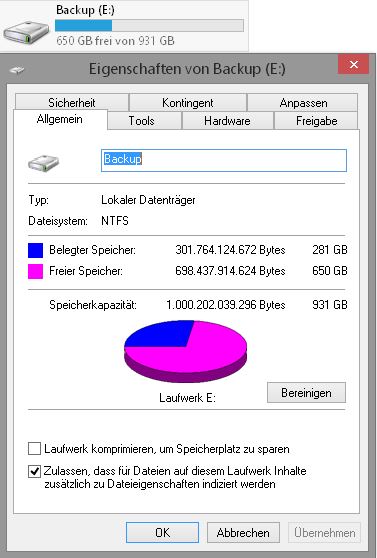Enable the Laufwerk komprimieren checkbox
Screen dimensions: 377x558
(35, 448)
